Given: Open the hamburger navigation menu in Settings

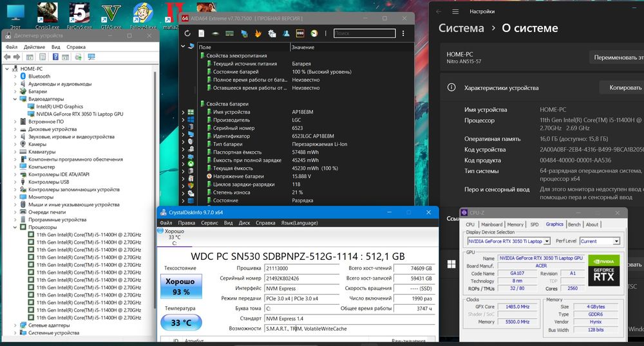Looking at the screenshot, I should 455,12.
